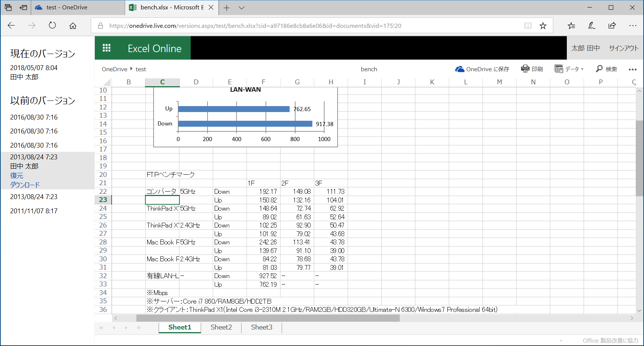Print the workbook with 印刷

pyautogui.click(x=532, y=69)
